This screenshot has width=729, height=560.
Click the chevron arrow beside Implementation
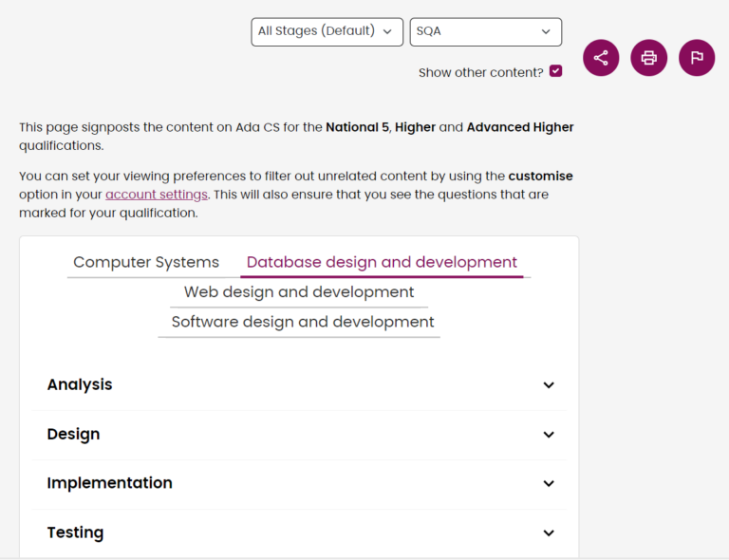click(x=549, y=484)
